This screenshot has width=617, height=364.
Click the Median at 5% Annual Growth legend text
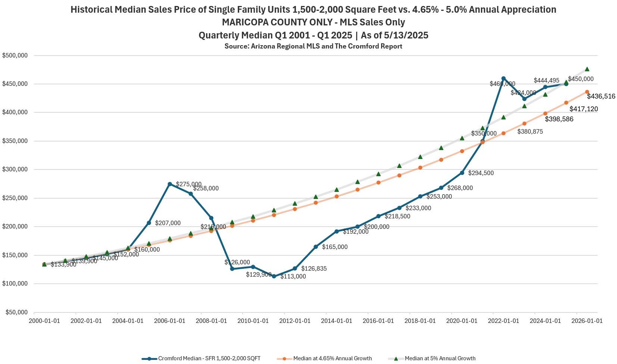click(x=440, y=358)
